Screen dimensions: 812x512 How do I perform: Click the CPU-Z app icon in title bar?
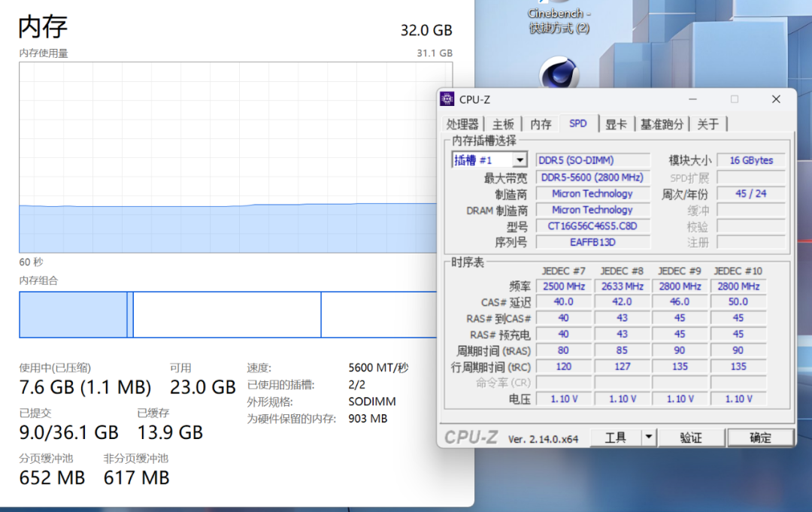tap(447, 99)
